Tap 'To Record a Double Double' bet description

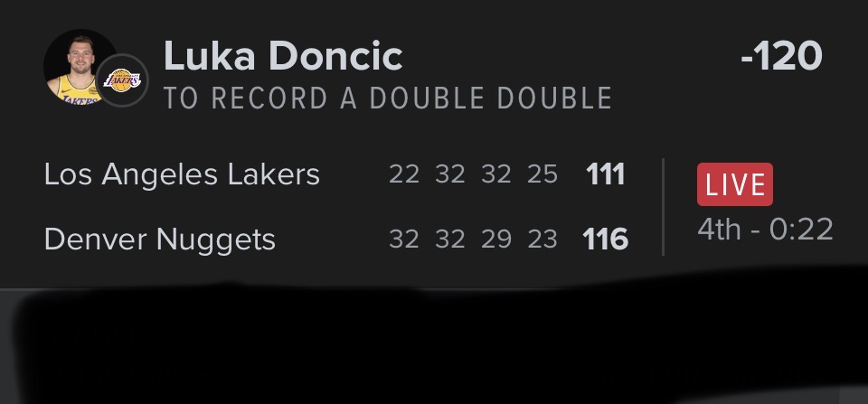[388, 98]
